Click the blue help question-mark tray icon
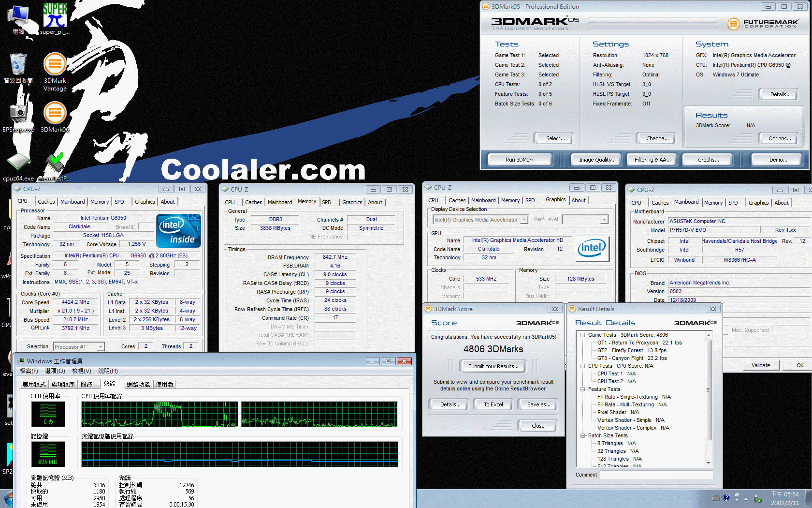 [726, 498]
